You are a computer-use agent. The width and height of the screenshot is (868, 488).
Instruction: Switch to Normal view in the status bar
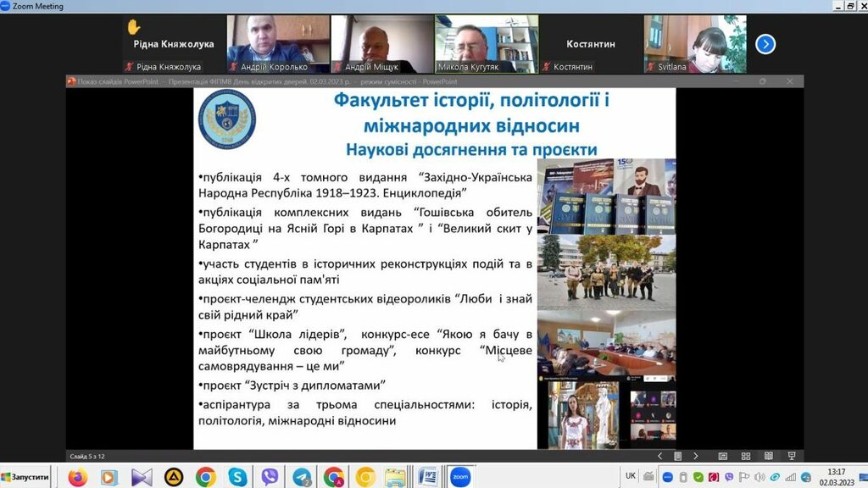tap(723, 456)
